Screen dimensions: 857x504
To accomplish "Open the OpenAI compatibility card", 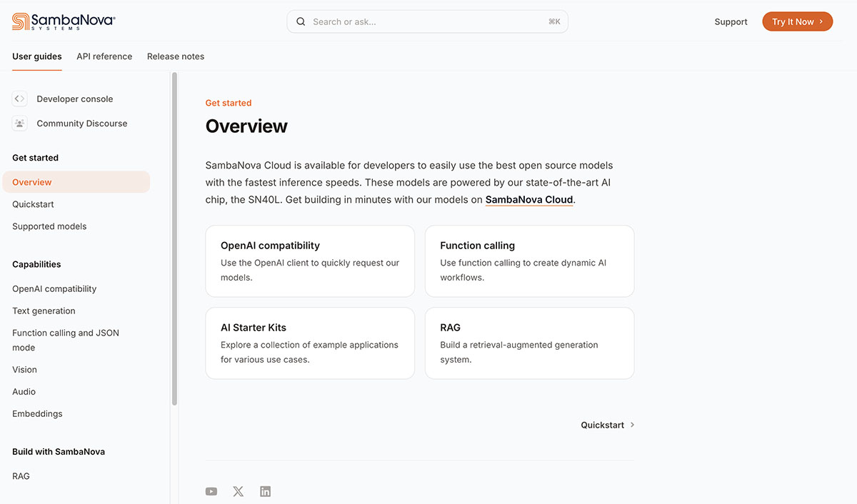I will [x=310, y=261].
